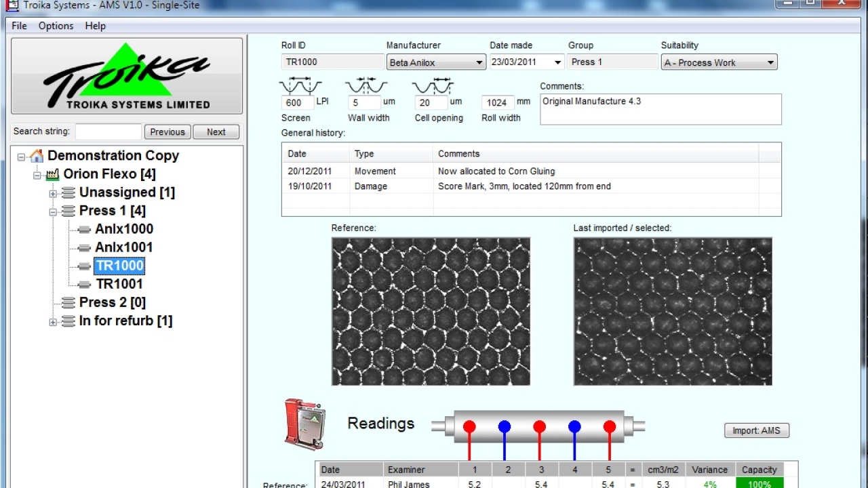868x488 pixels.
Task: Click the Anlx1000 roll icon
Action: pos(84,229)
